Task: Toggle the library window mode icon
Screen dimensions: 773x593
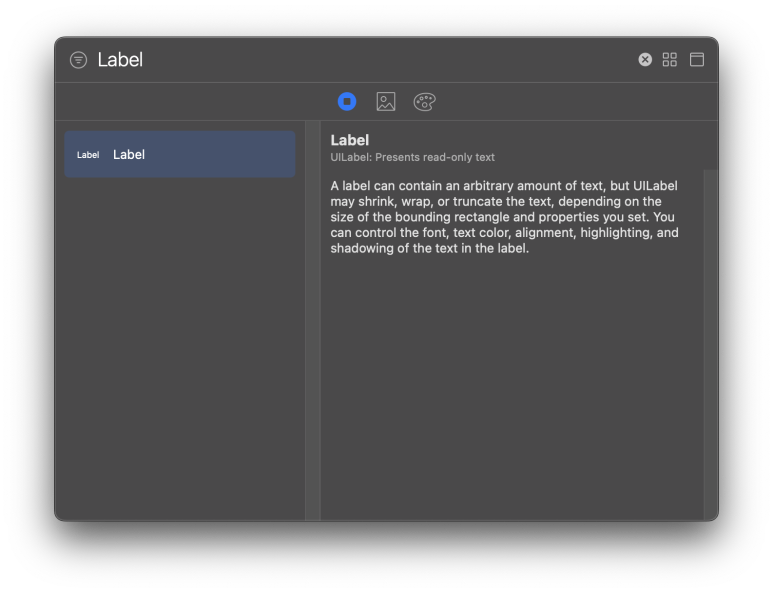Action: point(697,60)
